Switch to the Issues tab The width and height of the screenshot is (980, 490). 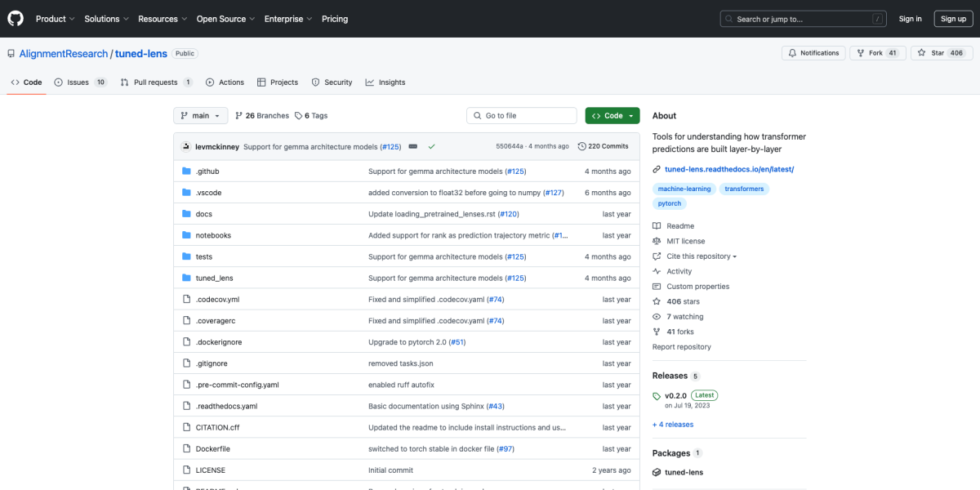[x=80, y=82]
